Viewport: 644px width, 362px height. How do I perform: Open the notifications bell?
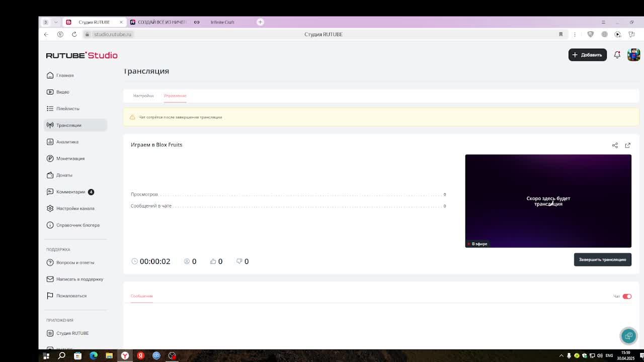click(x=617, y=55)
